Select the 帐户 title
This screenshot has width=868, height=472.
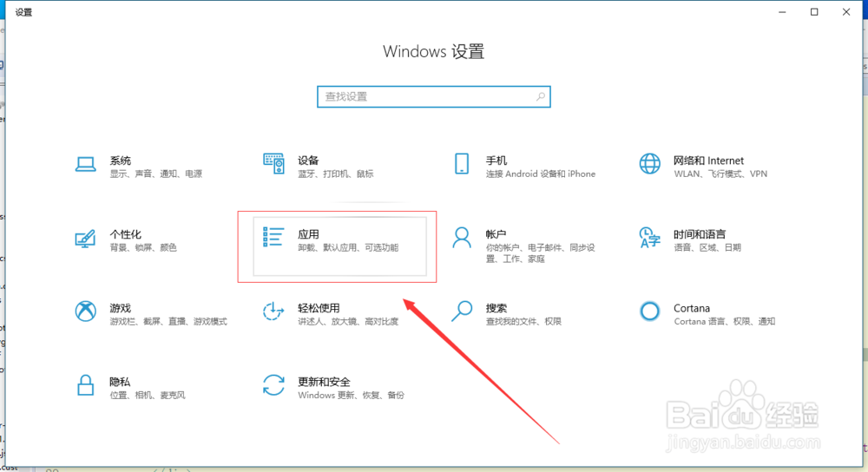point(496,234)
